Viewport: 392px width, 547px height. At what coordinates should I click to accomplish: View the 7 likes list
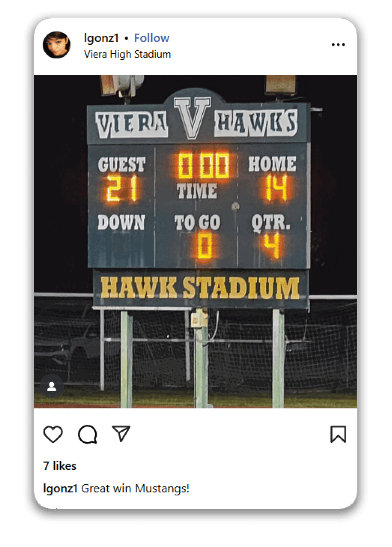click(60, 466)
